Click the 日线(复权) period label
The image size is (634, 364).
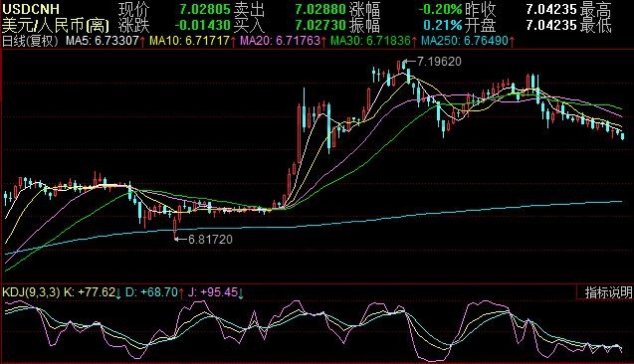coord(31,41)
